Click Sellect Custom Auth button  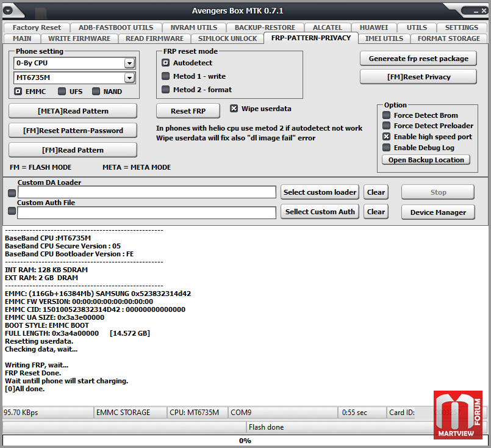pyautogui.click(x=320, y=212)
